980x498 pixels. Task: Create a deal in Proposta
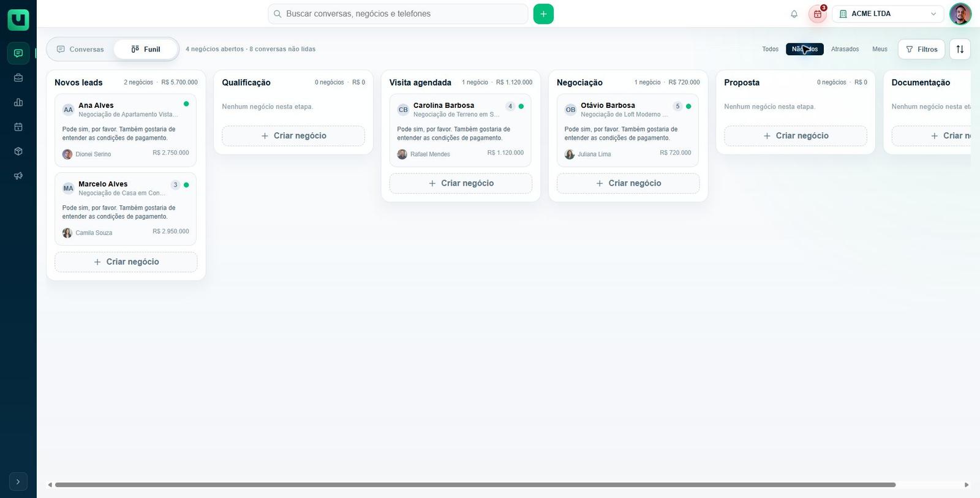(796, 135)
